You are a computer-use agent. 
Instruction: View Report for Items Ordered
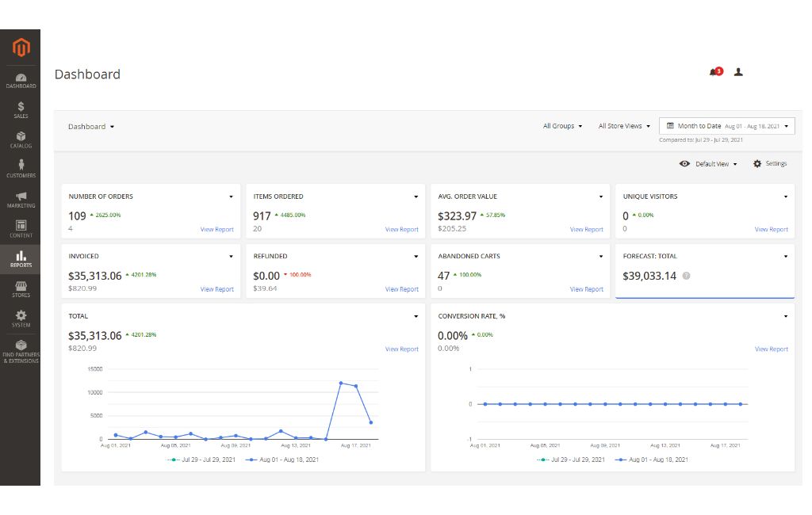tap(402, 229)
